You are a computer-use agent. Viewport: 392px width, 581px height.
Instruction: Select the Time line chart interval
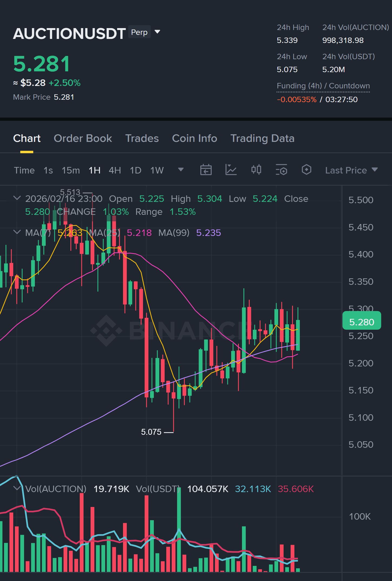click(x=24, y=170)
